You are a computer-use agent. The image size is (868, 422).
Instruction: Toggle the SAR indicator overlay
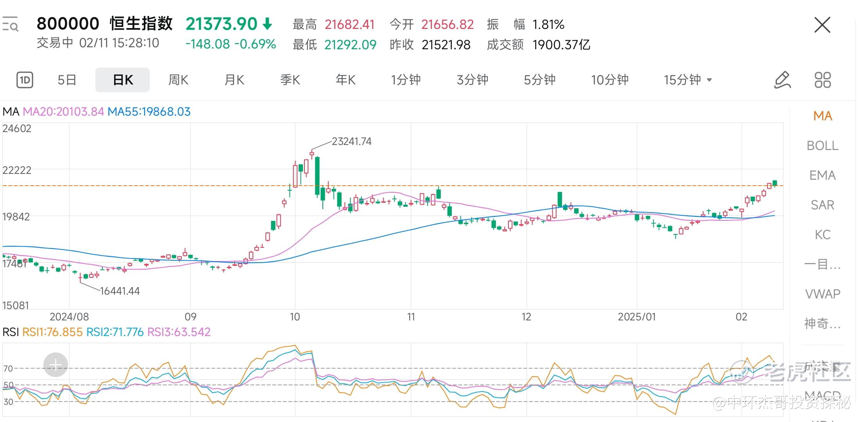(822, 205)
